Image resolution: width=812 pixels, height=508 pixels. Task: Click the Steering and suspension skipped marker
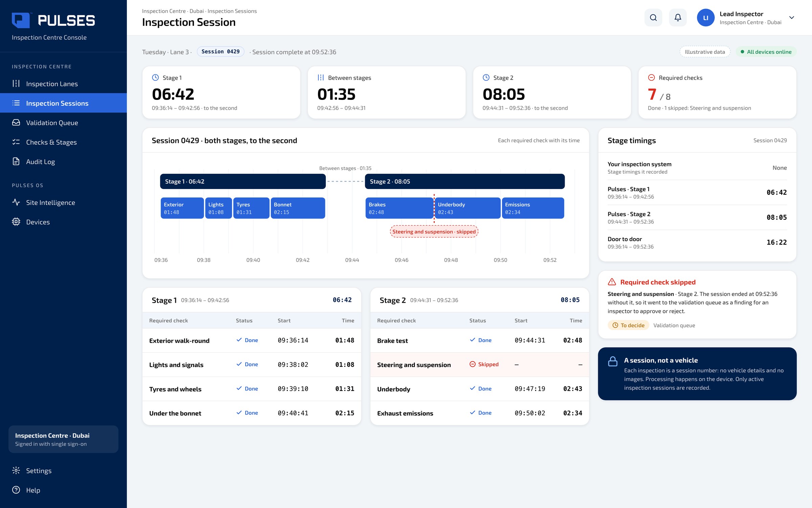434,232
